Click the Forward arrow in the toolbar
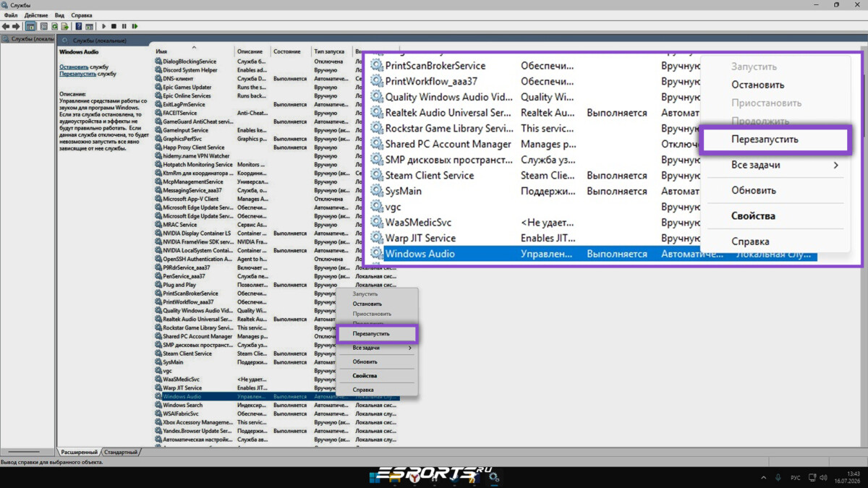 (x=16, y=26)
